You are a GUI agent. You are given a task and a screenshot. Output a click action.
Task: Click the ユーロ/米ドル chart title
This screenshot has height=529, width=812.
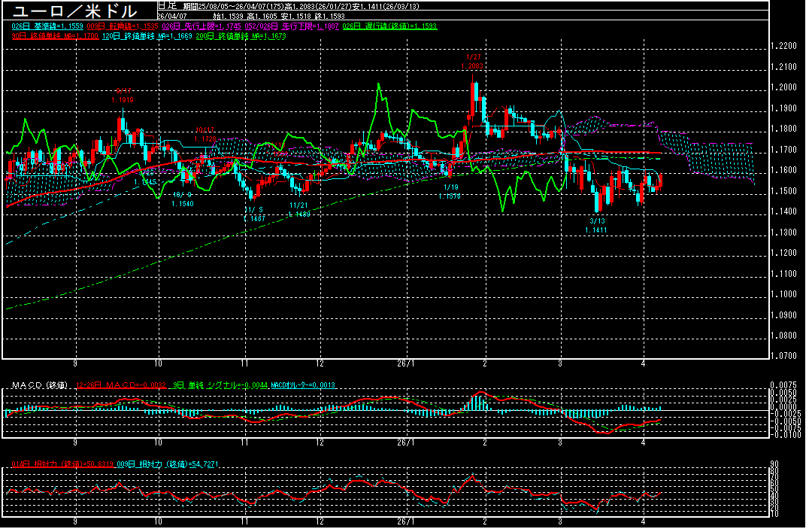[x=75, y=11]
